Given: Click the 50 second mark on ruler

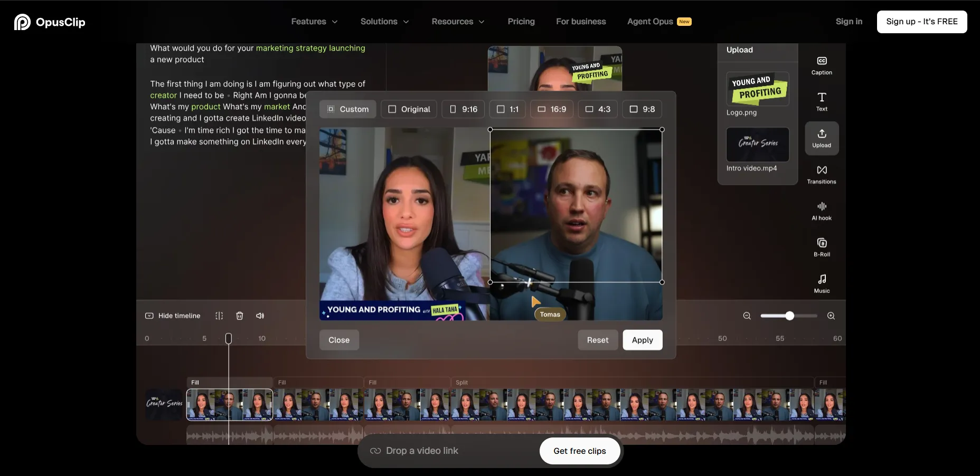Looking at the screenshot, I should [x=722, y=338].
